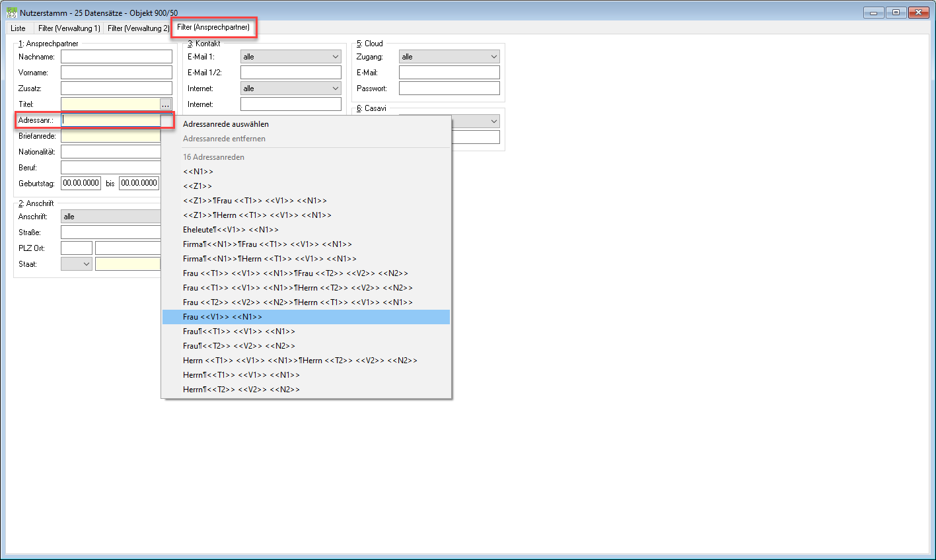
Task: Expand the Internet dropdown set to alle
Action: pos(291,88)
